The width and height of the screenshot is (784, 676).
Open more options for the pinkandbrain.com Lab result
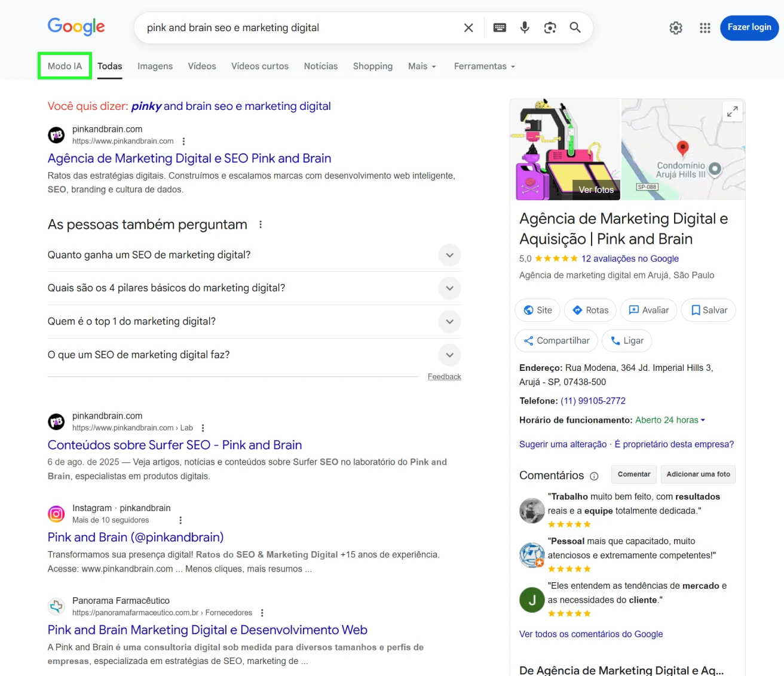[203, 428]
